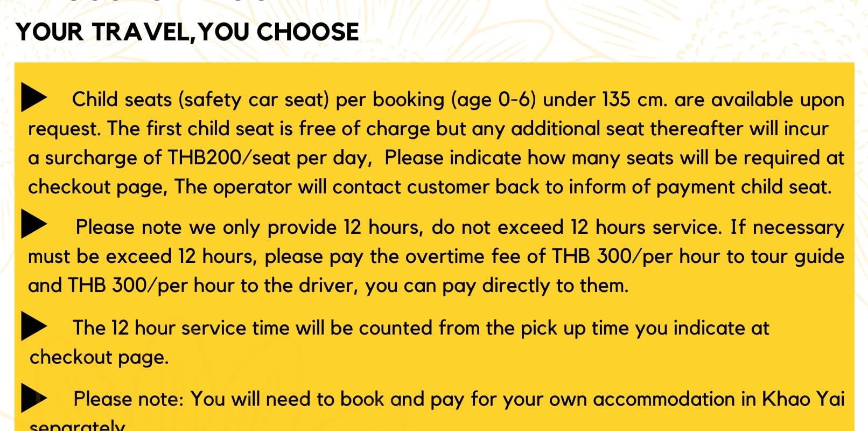Click 'THB 300/per hour to tour guide'
Image resolution: width=868 pixels, height=431 pixels.
coord(698,256)
